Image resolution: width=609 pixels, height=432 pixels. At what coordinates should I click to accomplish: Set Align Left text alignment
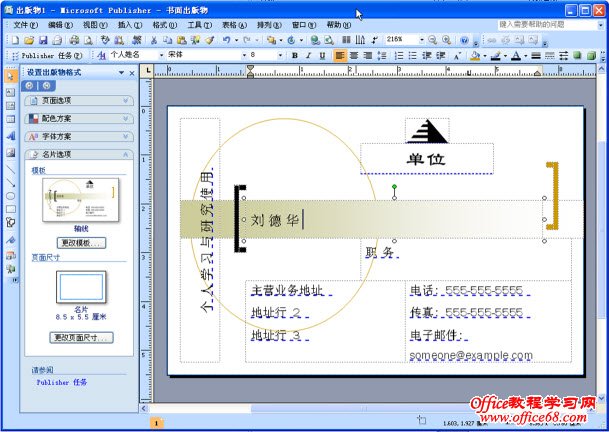(x=340, y=56)
